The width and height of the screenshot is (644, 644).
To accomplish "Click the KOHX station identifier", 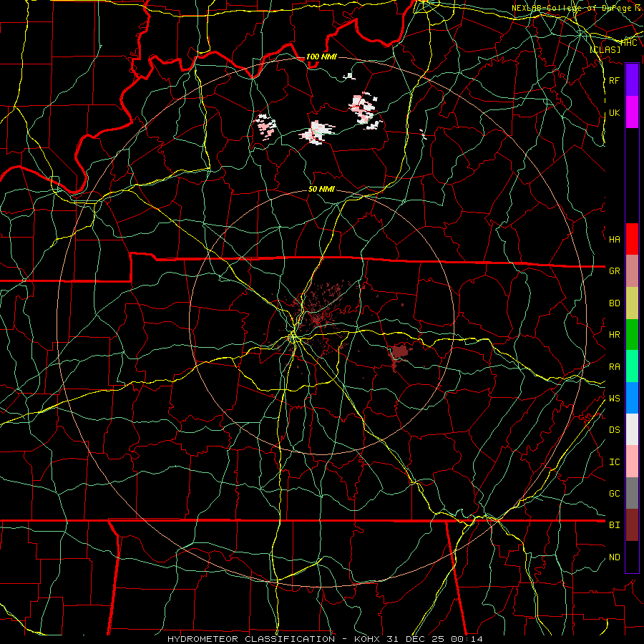I will point(368,639).
